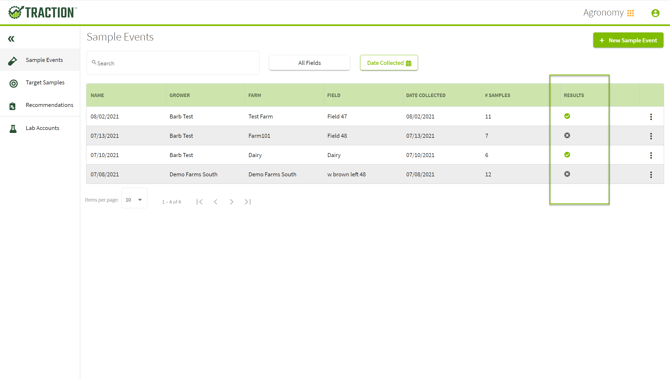Sort by Name column header
The width and height of the screenshot is (670, 379).
[97, 95]
